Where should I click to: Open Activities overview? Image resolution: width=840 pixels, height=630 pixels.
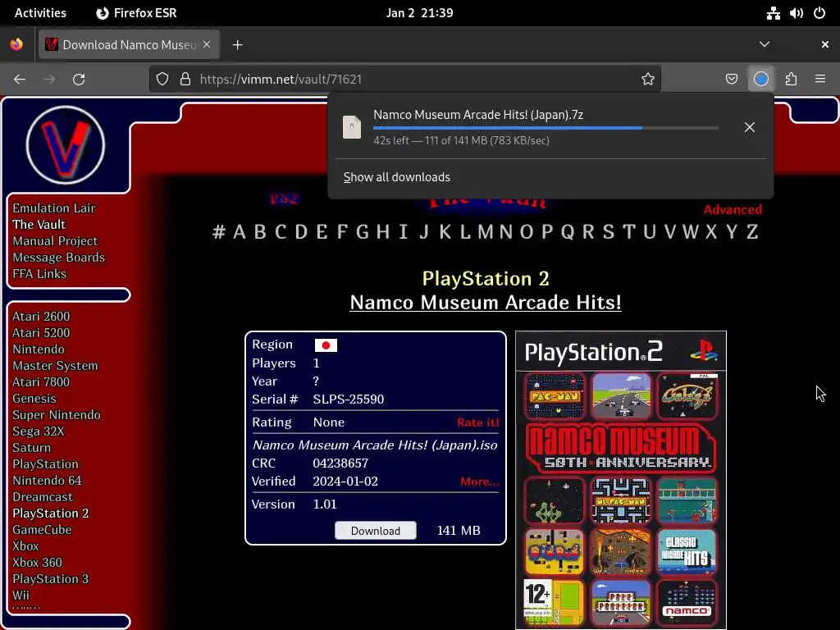(40, 13)
